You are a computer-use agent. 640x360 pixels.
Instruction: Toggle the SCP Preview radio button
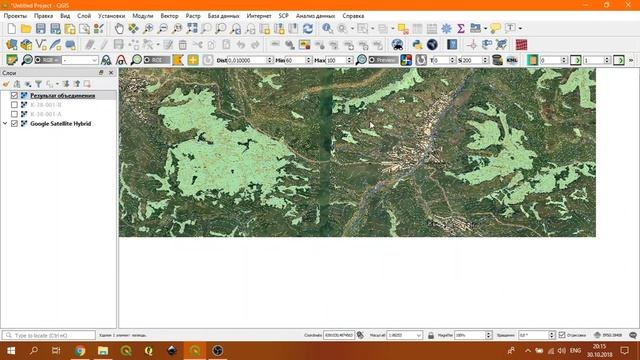tap(372, 60)
